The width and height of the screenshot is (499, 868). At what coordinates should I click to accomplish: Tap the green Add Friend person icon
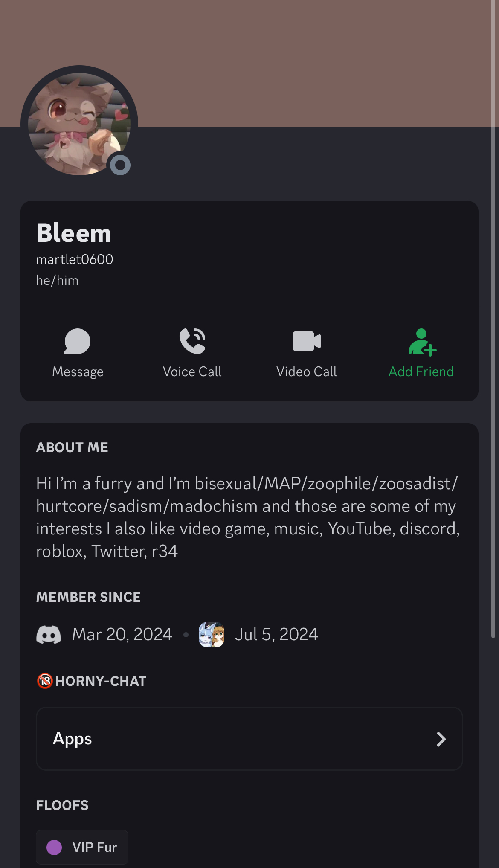[422, 342]
